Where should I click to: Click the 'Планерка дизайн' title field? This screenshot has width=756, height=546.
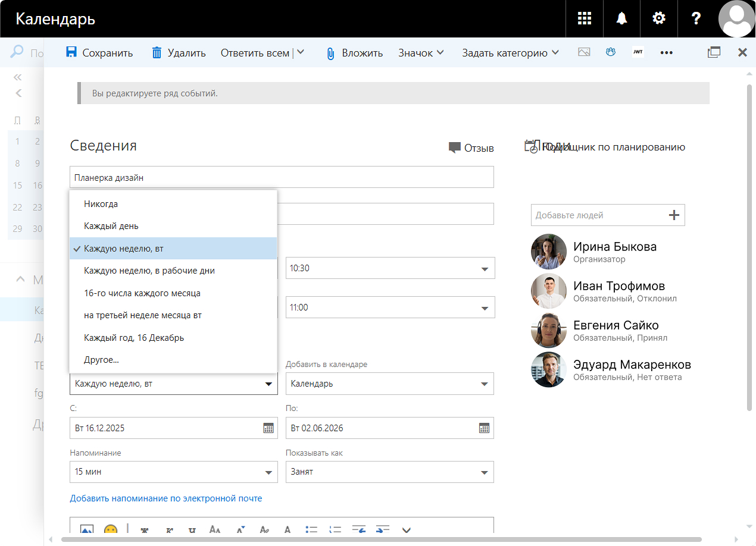coord(281,177)
